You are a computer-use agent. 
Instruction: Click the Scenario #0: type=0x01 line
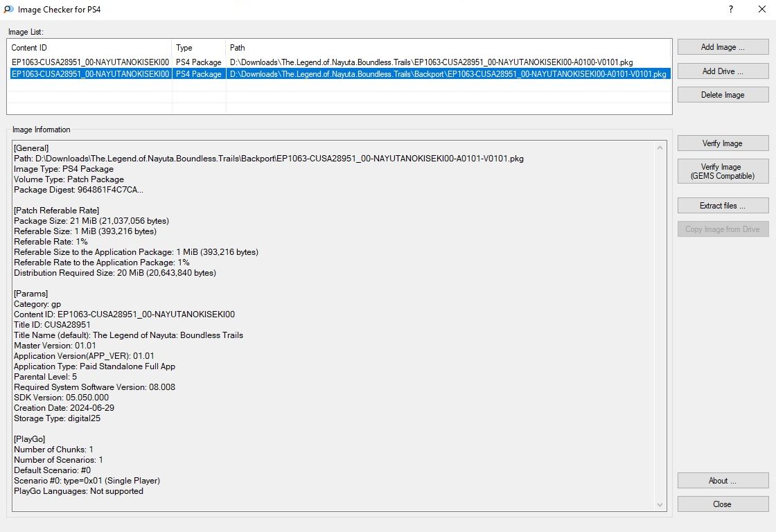(x=87, y=481)
